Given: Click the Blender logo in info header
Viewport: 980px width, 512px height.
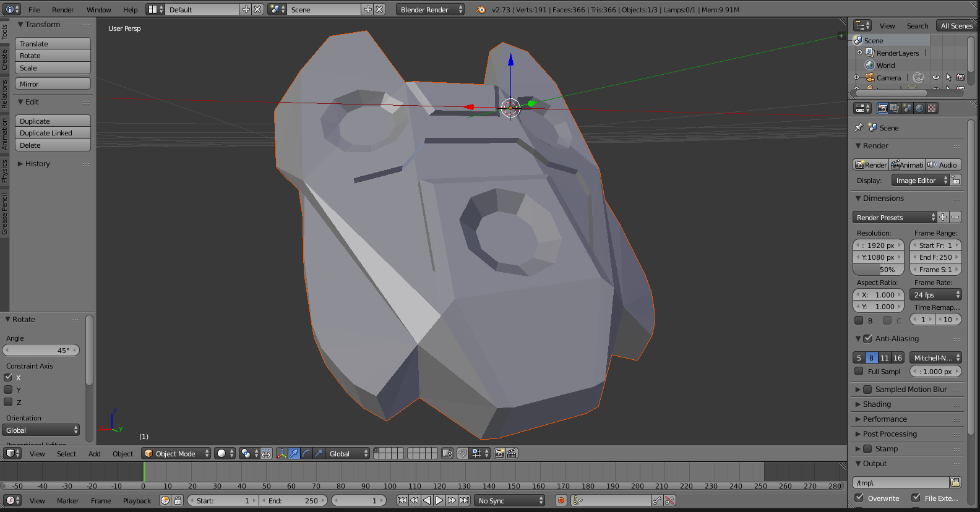Looking at the screenshot, I should point(481,9).
